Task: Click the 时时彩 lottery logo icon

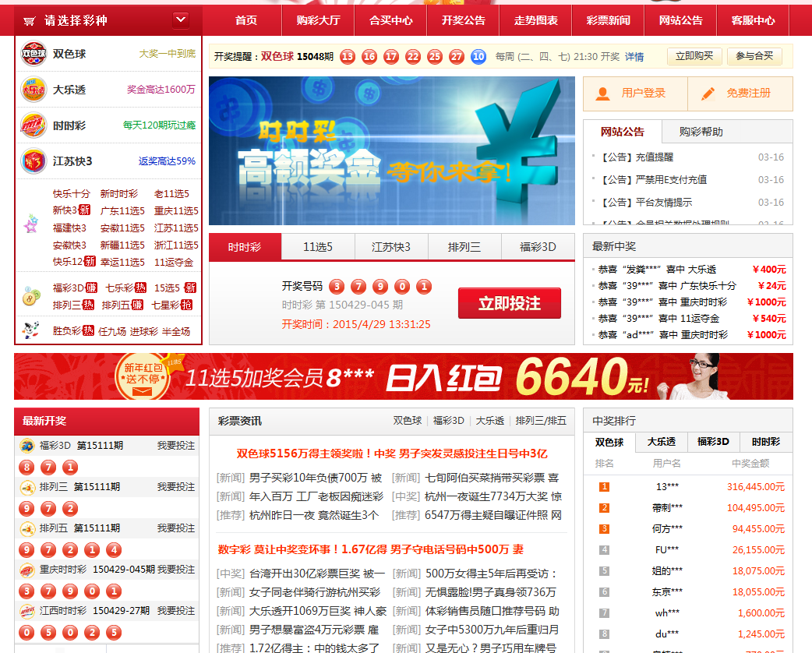Action: [x=34, y=125]
